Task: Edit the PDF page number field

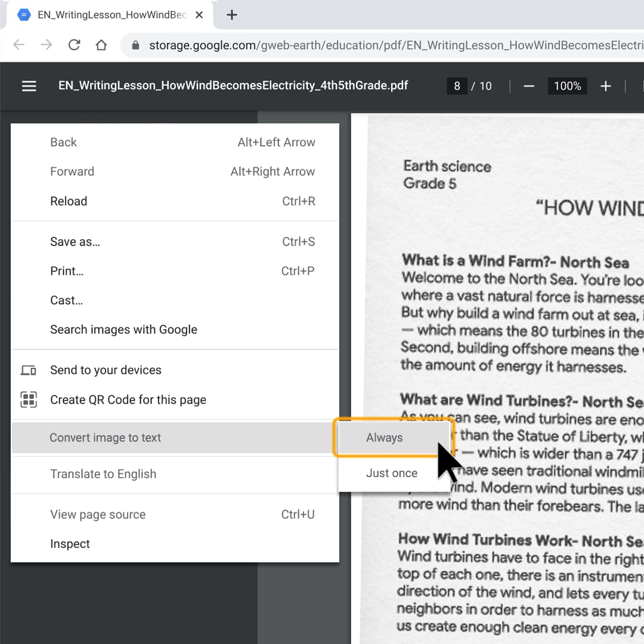Action: click(x=457, y=86)
